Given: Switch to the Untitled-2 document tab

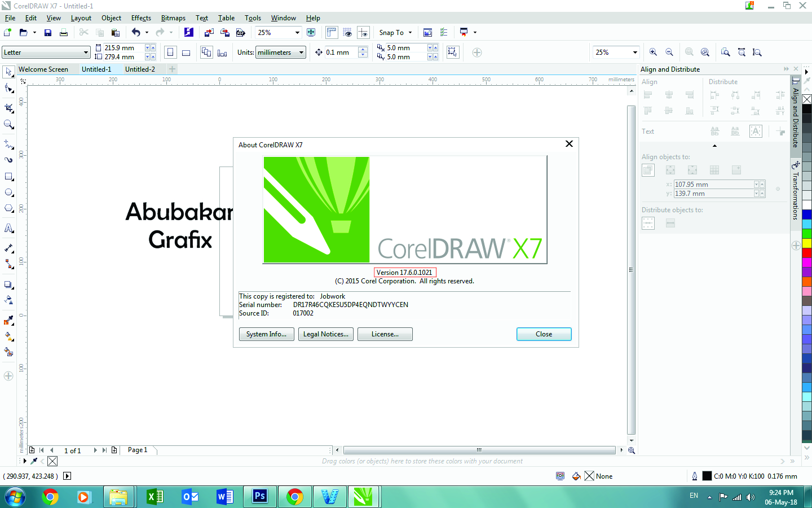Looking at the screenshot, I should [140, 69].
